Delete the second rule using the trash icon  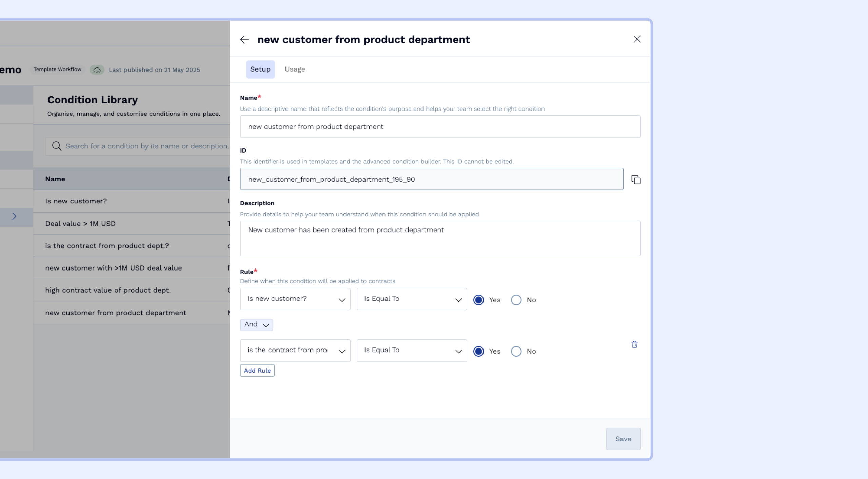(634, 344)
